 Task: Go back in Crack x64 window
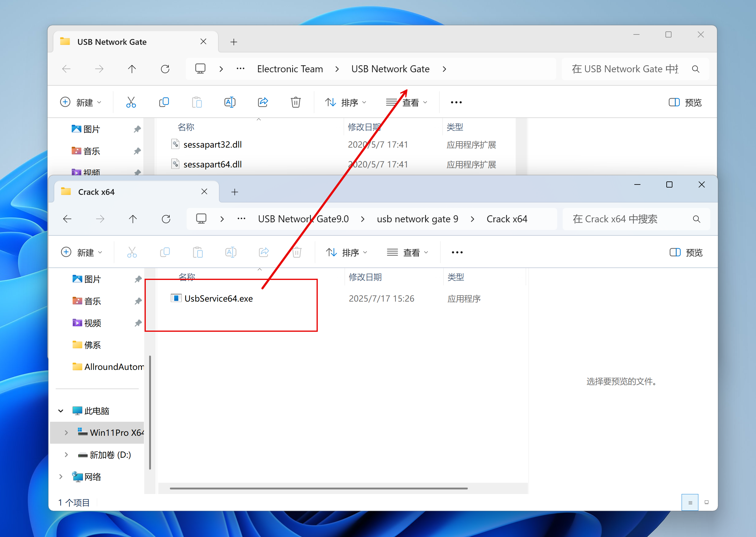pyautogui.click(x=67, y=219)
